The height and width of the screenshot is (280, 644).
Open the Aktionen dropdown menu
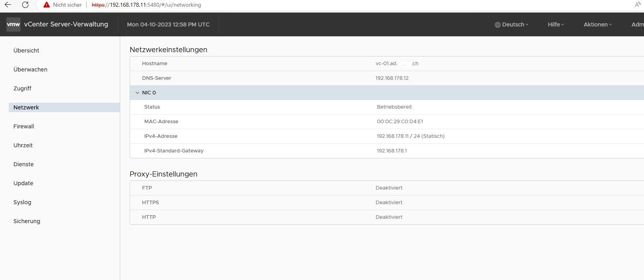click(x=597, y=24)
